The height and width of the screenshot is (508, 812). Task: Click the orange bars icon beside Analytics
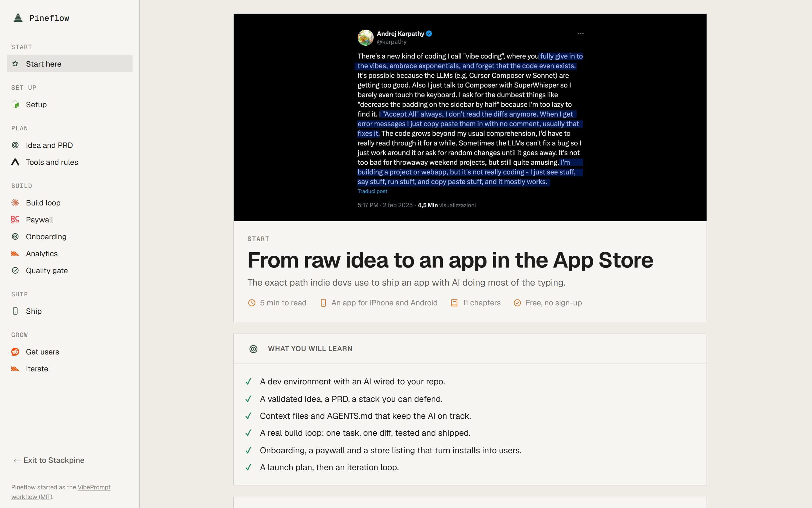[15, 254]
